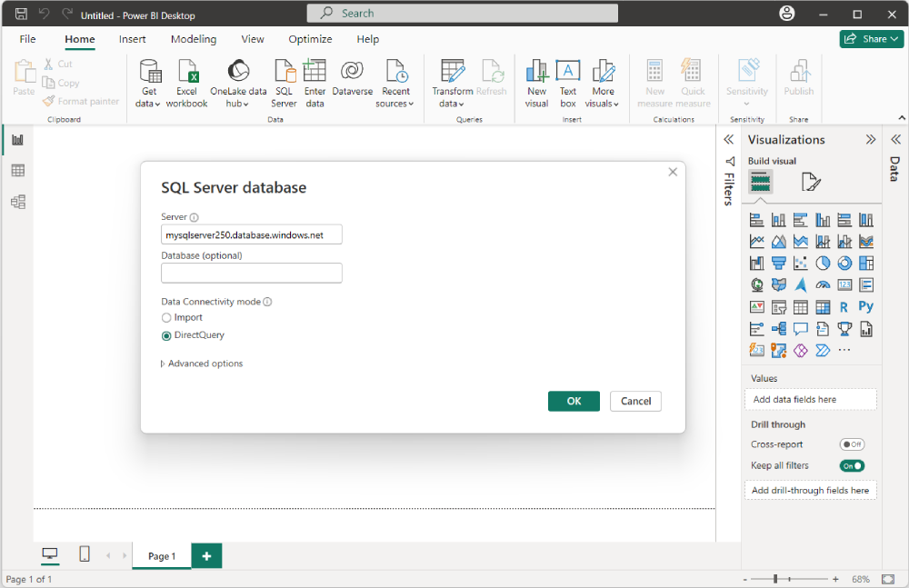
Task: Click the green Share button
Action: [x=872, y=39]
